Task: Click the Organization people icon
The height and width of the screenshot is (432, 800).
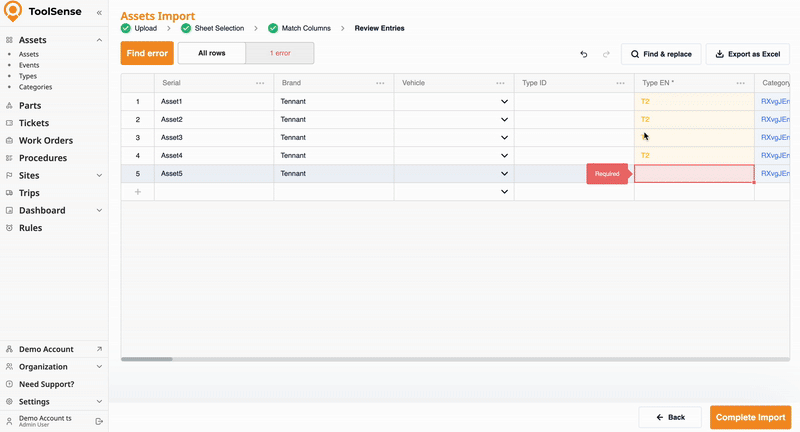Action: click(x=9, y=367)
